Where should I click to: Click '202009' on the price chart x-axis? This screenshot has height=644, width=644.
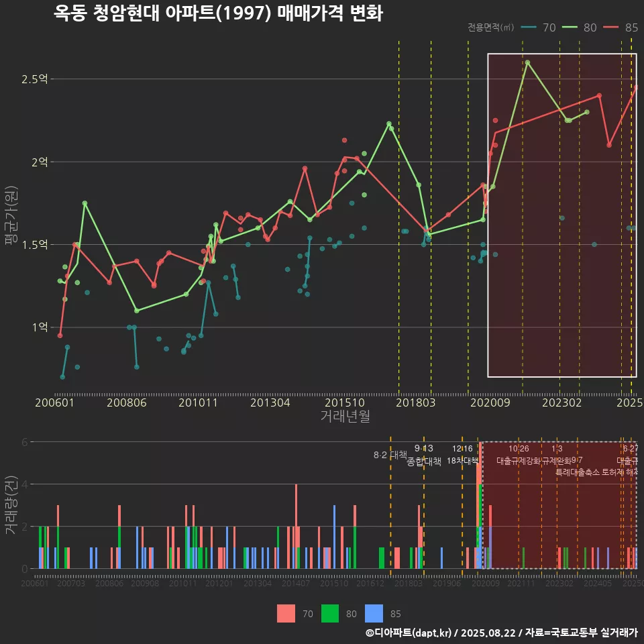coord(490,402)
